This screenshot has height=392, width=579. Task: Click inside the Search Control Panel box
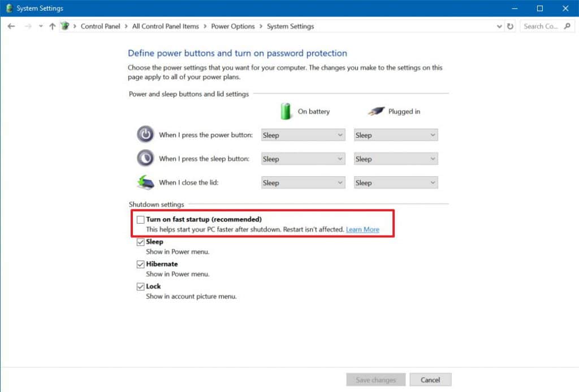(x=541, y=27)
